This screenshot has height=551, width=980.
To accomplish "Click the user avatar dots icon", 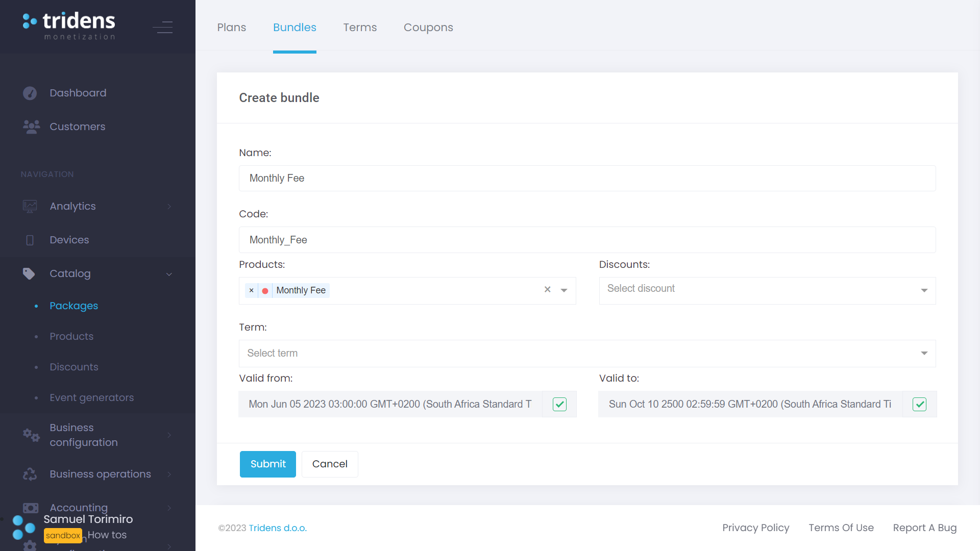I will coord(23,527).
